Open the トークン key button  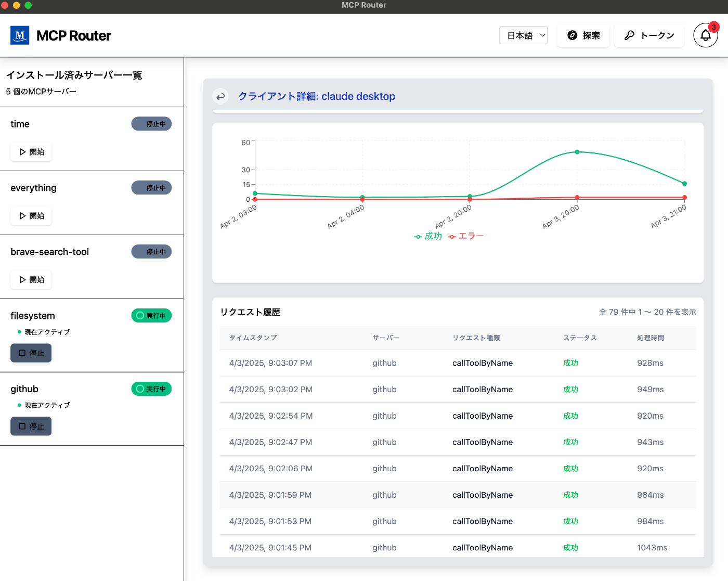coord(649,35)
